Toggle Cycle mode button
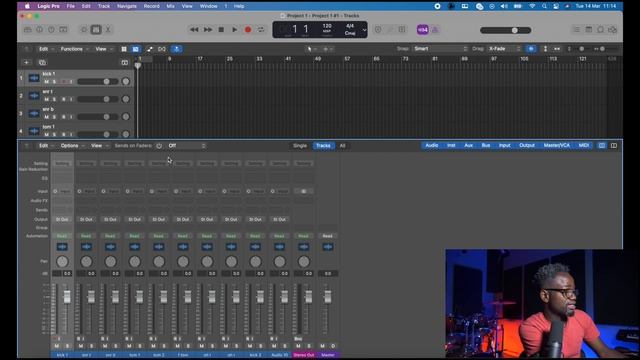Viewport: 640px width, 360px height. point(261,30)
